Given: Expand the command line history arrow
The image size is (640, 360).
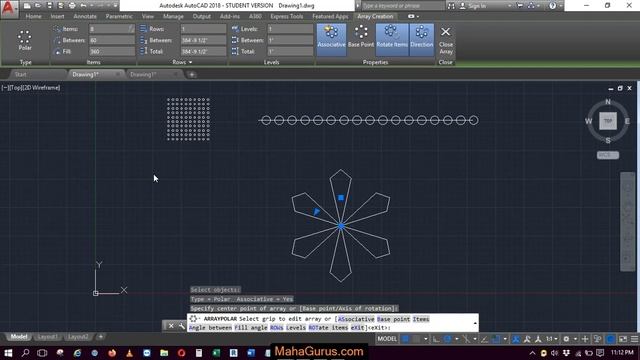Looking at the screenshot, I should tap(475, 323).
